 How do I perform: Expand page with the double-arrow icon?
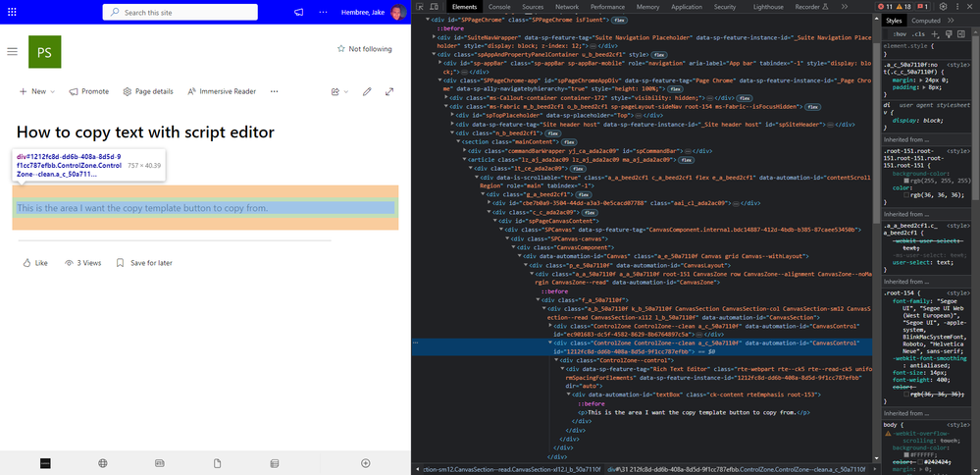[389, 92]
